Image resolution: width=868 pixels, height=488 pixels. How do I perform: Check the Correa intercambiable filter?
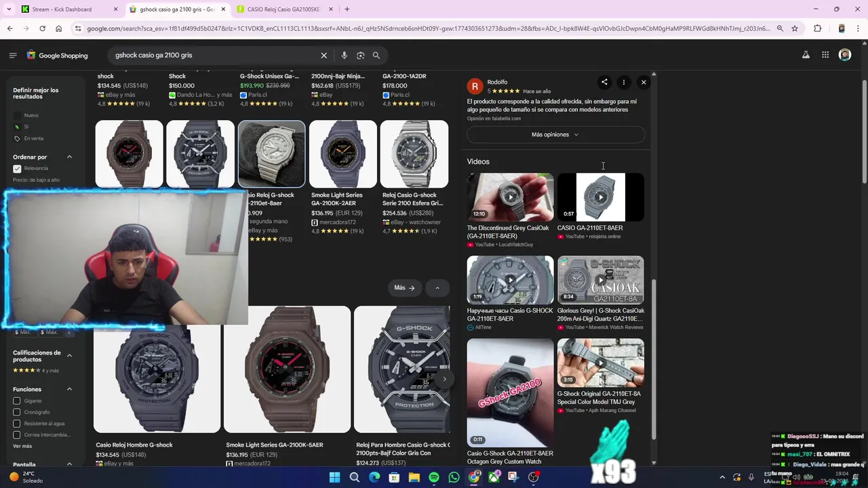click(x=17, y=435)
